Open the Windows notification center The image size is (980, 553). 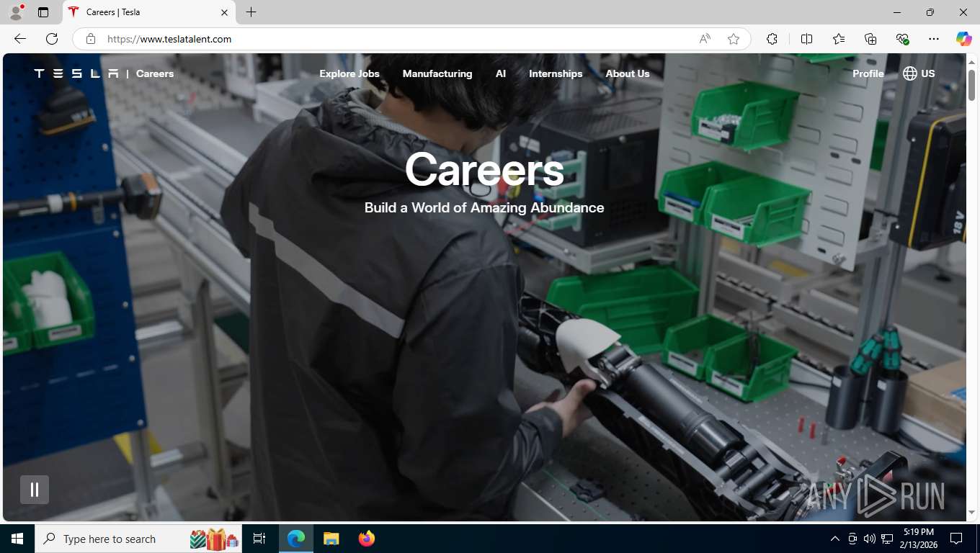click(956, 539)
